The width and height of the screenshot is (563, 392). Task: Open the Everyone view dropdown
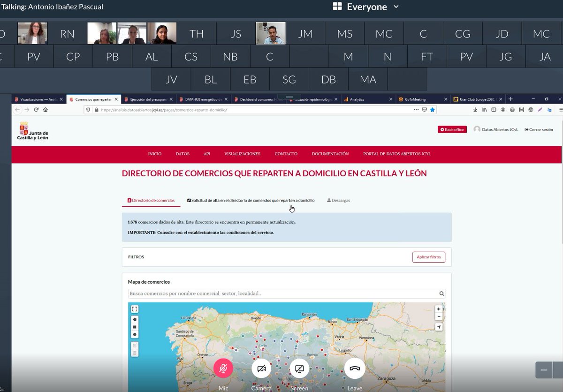(x=365, y=7)
